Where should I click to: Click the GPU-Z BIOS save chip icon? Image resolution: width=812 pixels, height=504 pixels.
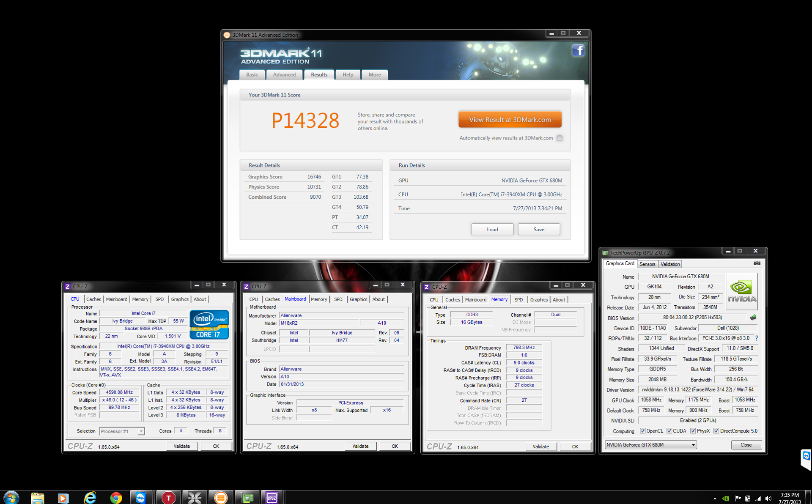click(753, 317)
